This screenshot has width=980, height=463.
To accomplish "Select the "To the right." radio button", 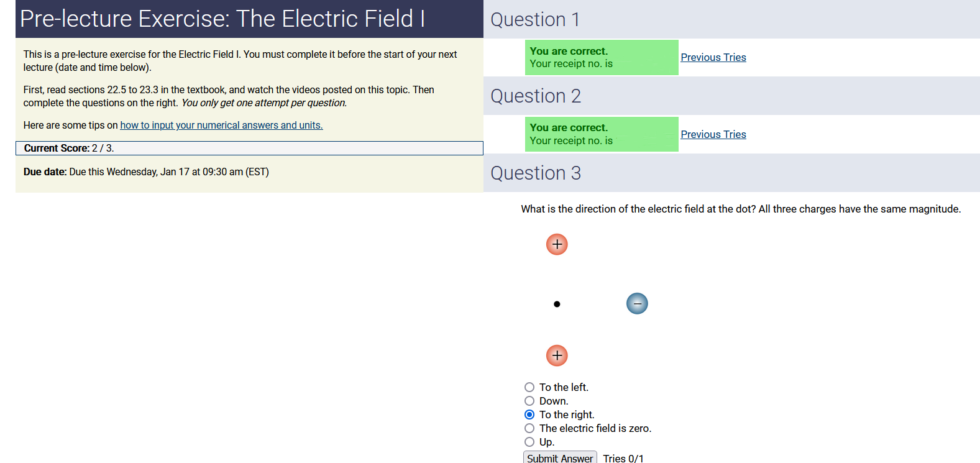I will (529, 415).
